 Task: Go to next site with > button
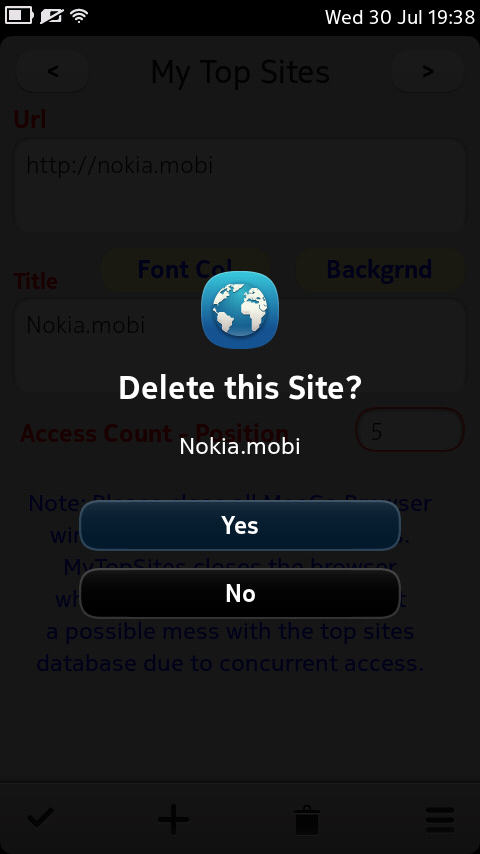coord(428,71)
